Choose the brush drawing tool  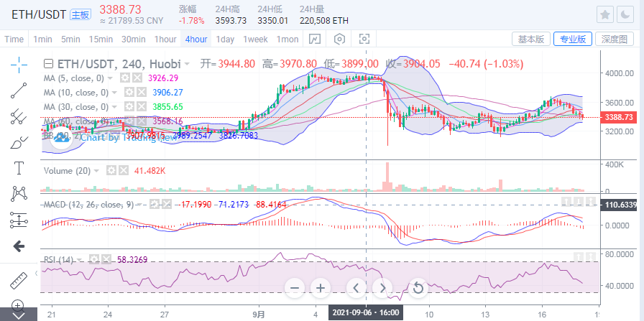coord(19,142)
